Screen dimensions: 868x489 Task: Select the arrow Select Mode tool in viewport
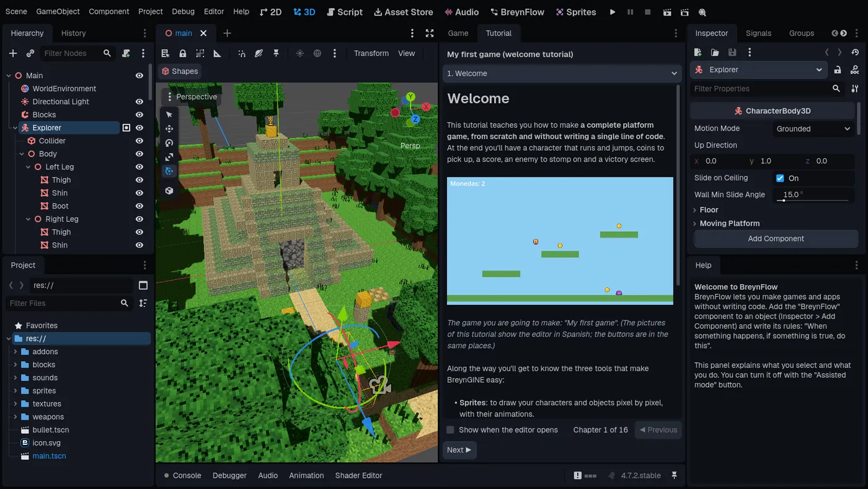(x=169, y=115)
